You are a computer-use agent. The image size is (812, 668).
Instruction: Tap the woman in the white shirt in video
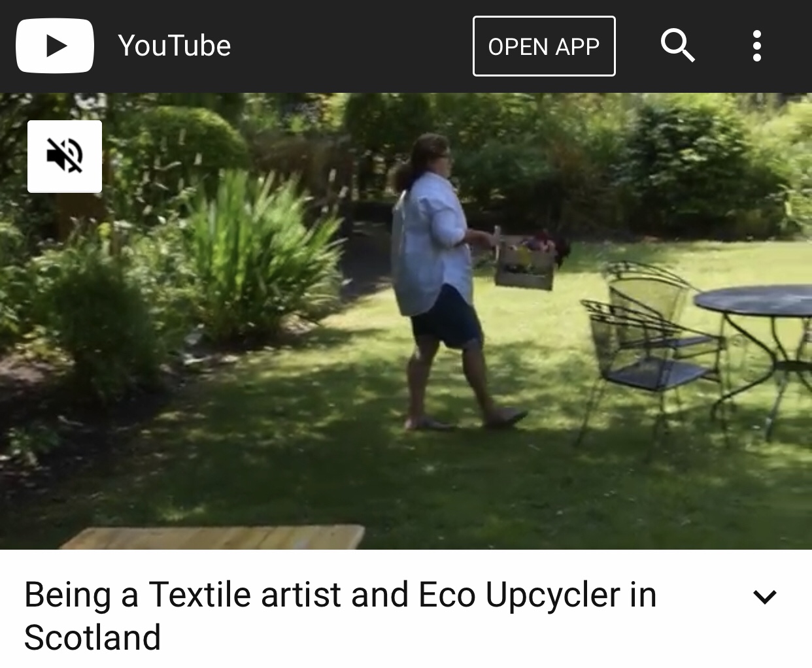point(451,281)
